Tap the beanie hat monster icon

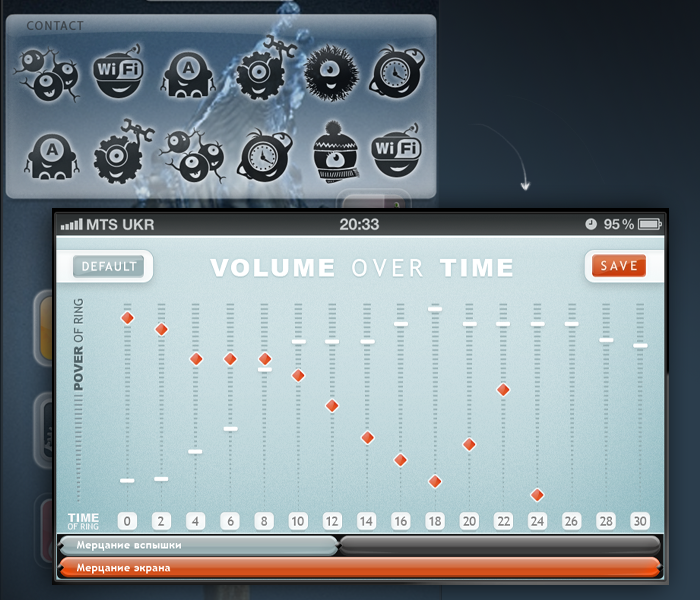[x=336, y=152]
